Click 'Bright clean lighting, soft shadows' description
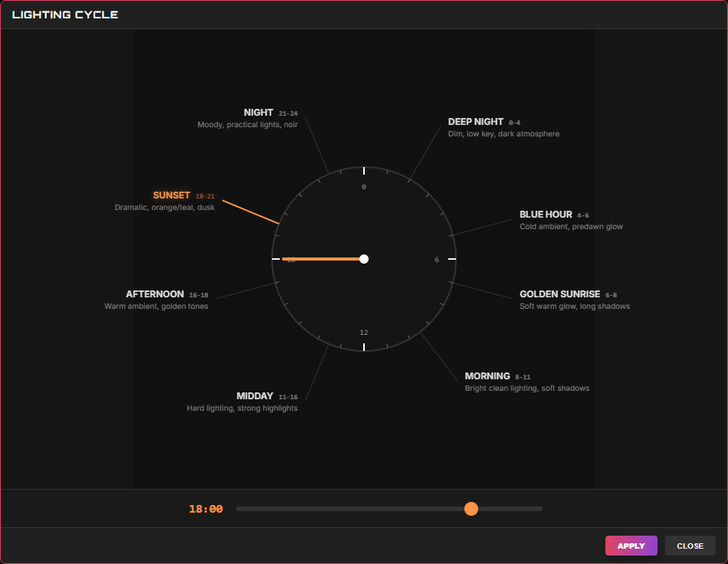This screenshot has width=728, height=564. coord(527,388)
